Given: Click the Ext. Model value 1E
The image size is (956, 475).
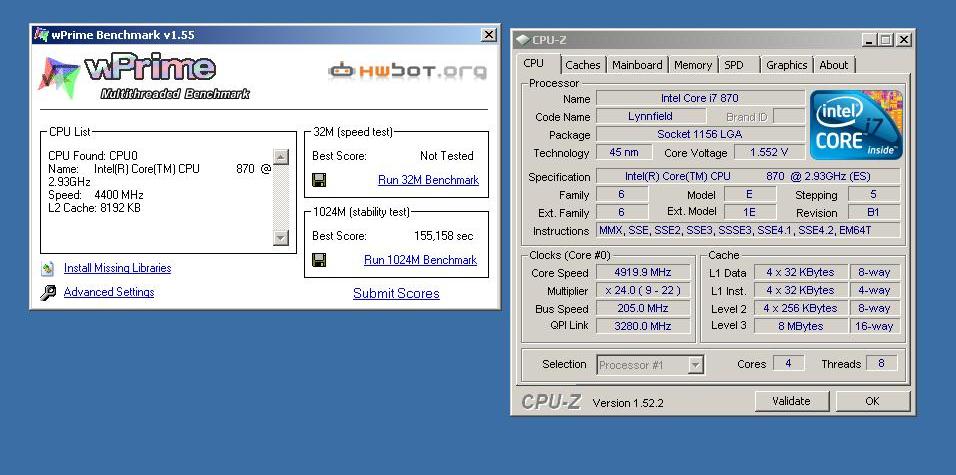Looking at the screenshot, I should click(x=749, y=213).
